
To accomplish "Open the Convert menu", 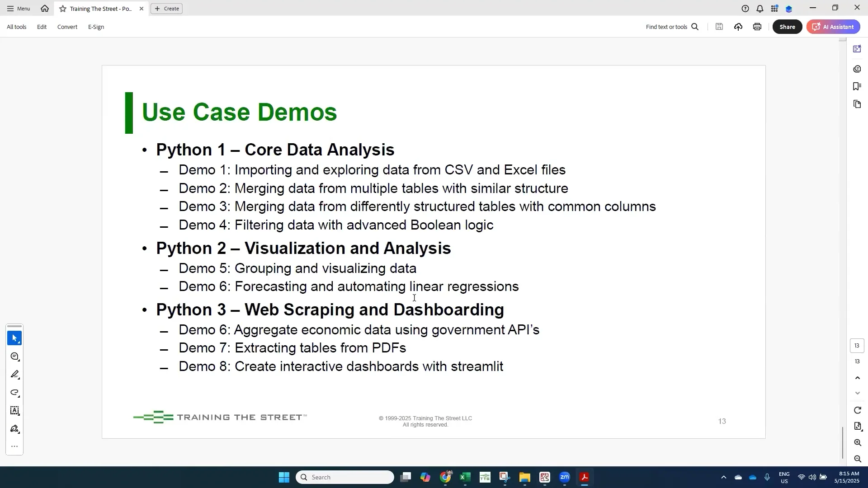I will click(67, 27).
